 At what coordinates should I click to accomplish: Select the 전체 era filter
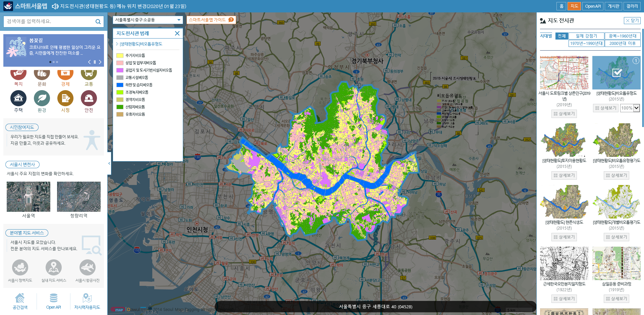[561, 36]
